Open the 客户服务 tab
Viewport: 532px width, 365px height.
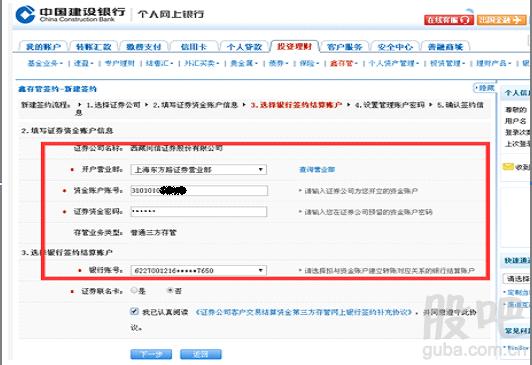click(345, 46)
